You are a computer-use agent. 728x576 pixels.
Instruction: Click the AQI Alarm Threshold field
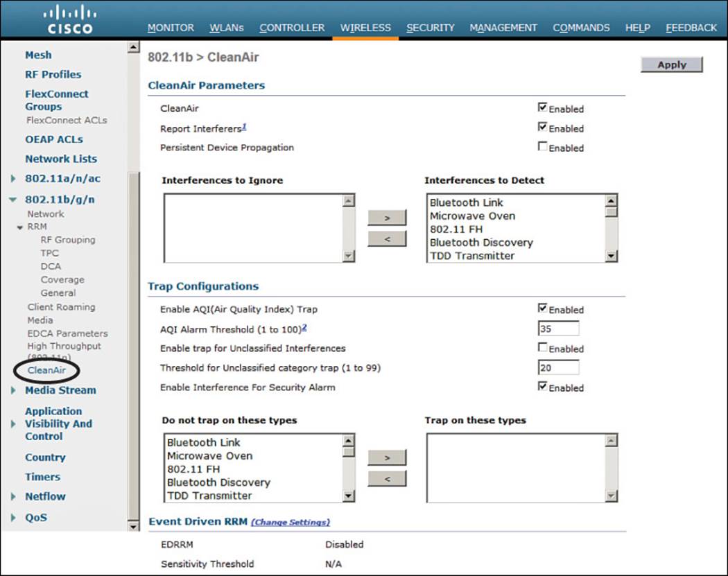coord(559,329)
